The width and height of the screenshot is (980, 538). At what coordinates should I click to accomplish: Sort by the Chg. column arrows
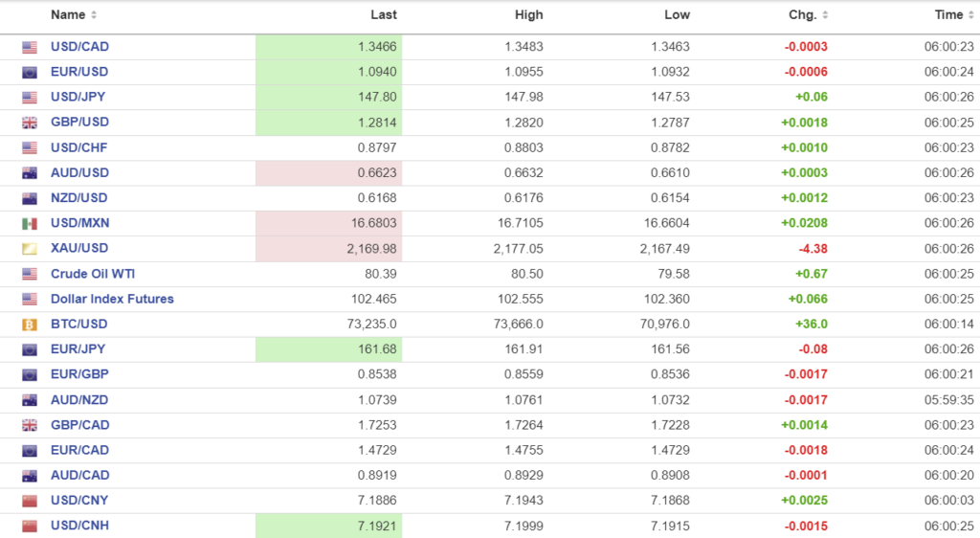point(825,15)
